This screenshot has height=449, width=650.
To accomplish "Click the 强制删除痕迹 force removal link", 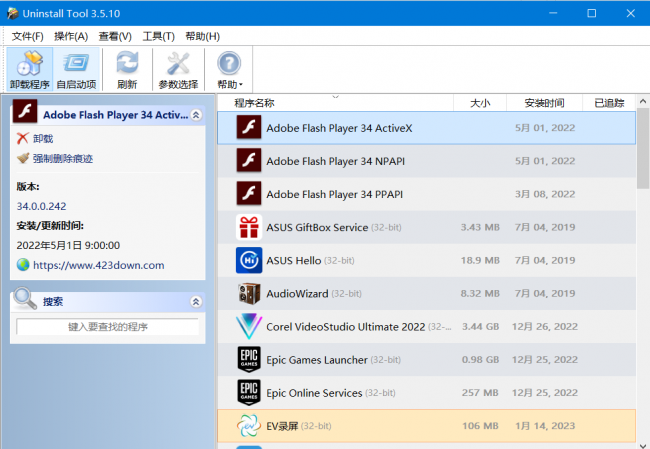I will tap(63, 158).
